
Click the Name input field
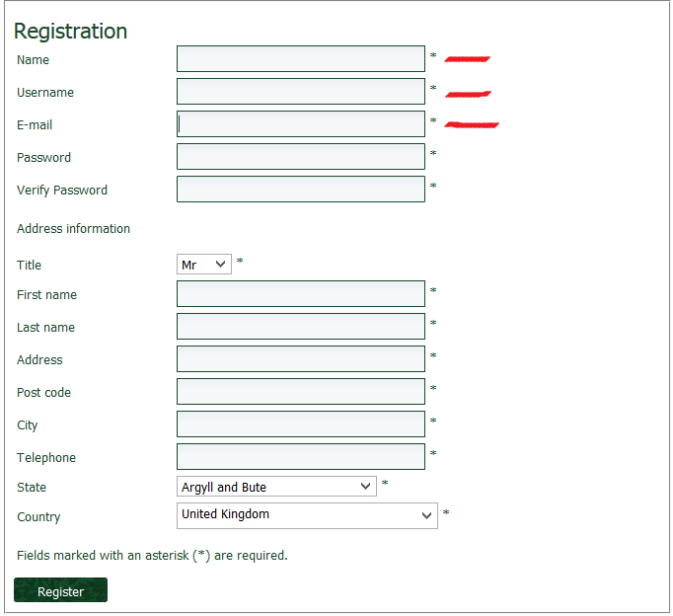300,59
